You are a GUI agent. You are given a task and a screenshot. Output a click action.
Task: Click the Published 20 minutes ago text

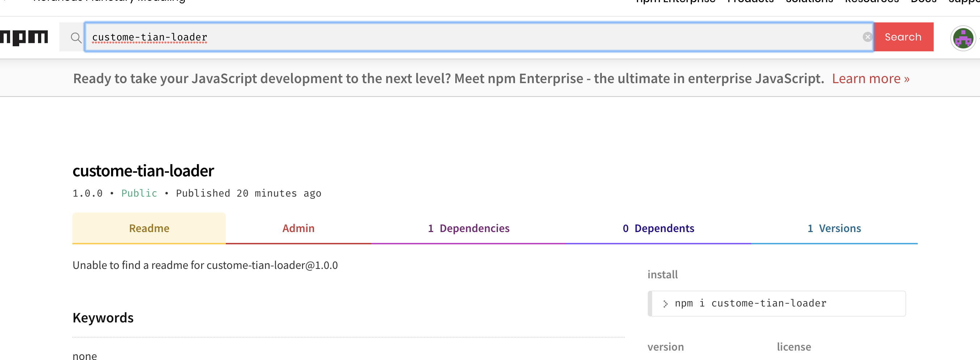click(248, 193)
